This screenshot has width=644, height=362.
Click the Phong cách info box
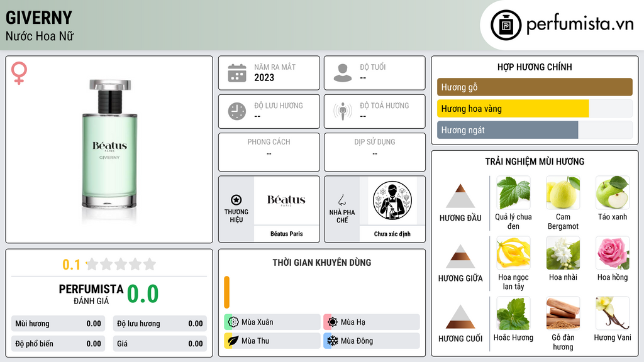(x=269, y=152)
